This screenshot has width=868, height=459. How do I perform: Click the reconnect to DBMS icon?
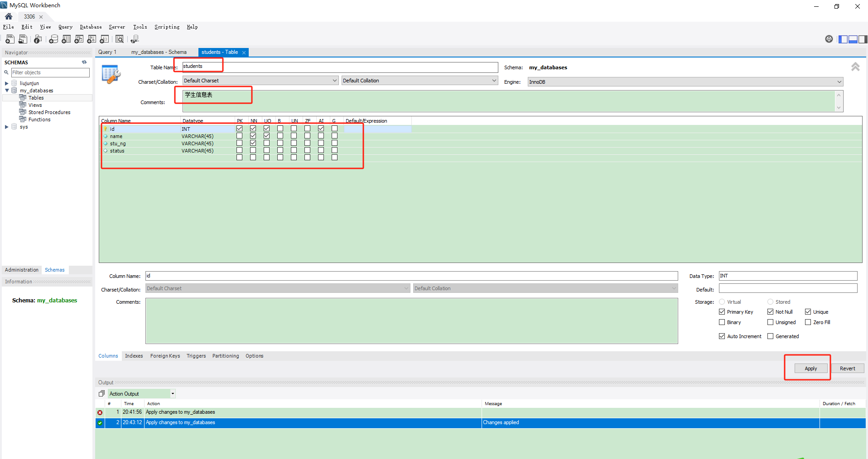135,39
